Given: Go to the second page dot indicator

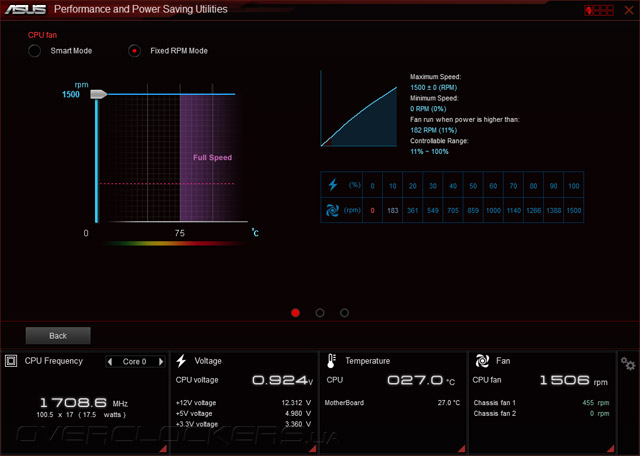Looking at the screenshot, I should pos(320,313).
